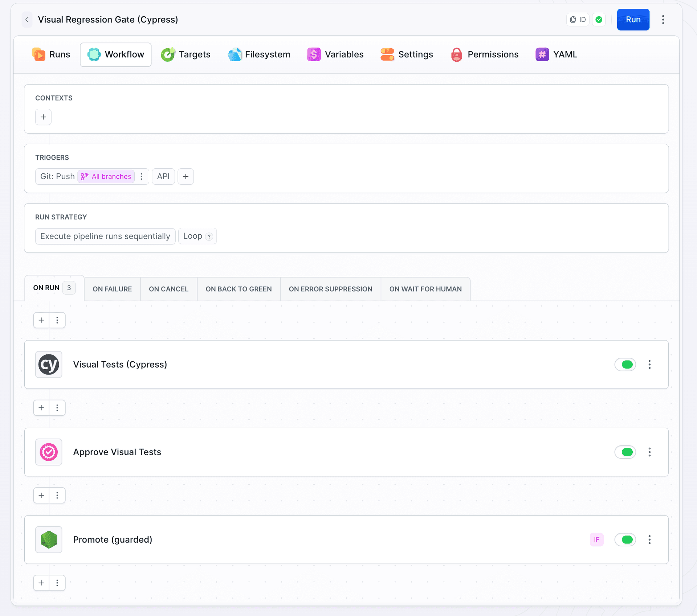Go back using the left chevron
This screenshot has width=697, height=616.
(27, 20)
